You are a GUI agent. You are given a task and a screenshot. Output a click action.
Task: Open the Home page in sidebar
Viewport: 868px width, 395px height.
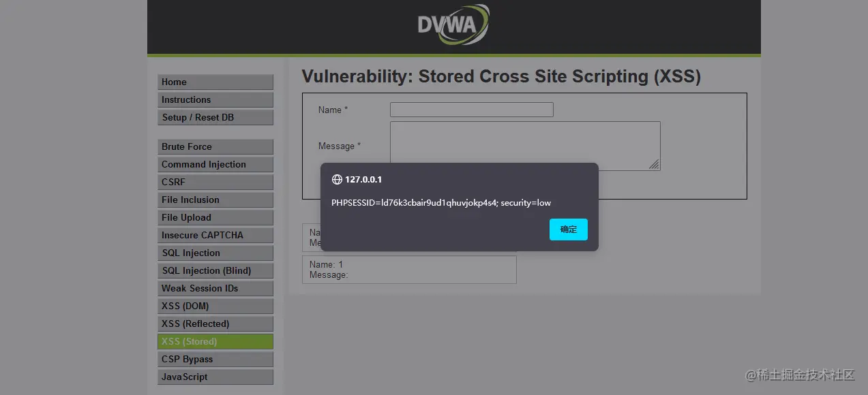pos(215,82)
